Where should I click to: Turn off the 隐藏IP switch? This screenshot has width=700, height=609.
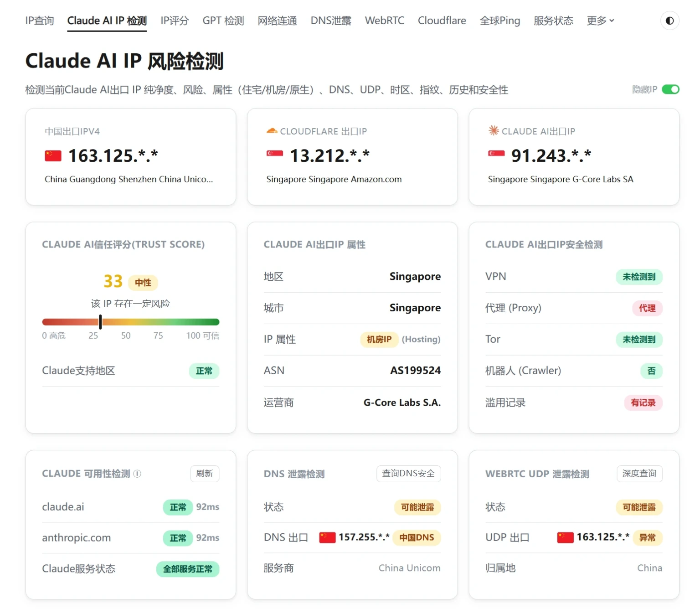[x=670, y=89]
